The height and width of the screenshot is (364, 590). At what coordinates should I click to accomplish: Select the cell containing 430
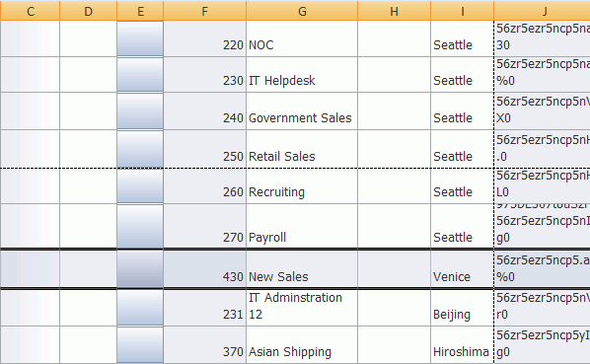coord(204,269)
